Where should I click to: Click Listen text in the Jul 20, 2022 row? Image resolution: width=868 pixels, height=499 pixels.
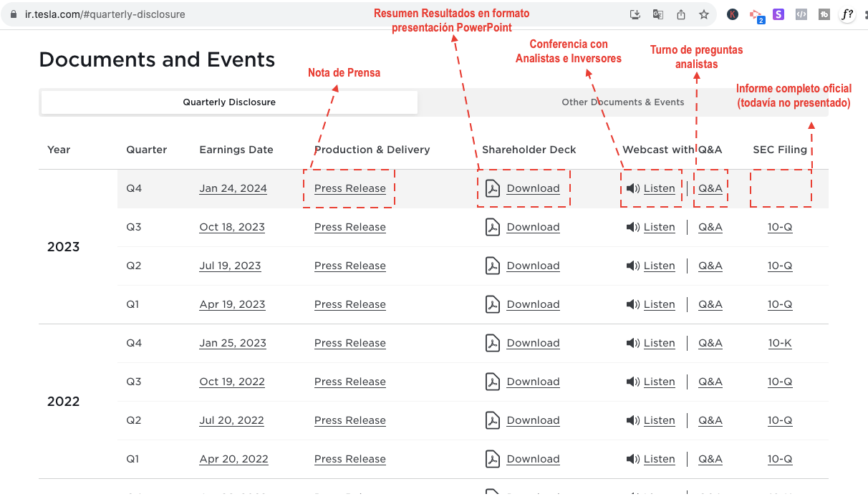(x=660, y=420)
